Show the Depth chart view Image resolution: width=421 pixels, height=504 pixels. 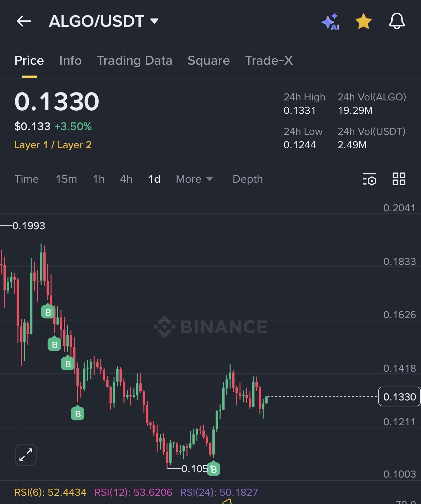(x=247, y=179)
